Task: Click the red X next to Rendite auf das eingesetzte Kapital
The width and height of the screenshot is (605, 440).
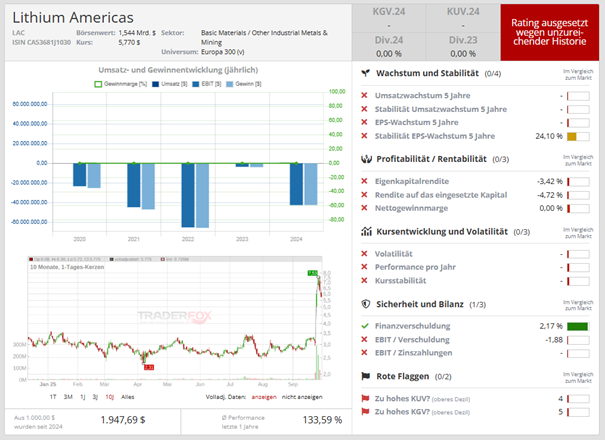Action: [364, 195]
